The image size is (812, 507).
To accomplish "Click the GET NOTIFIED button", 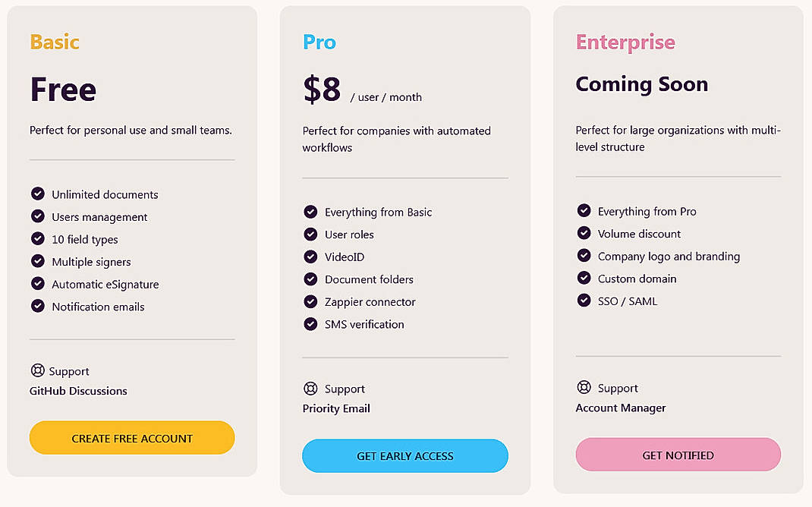I will (x=678, y=455).
